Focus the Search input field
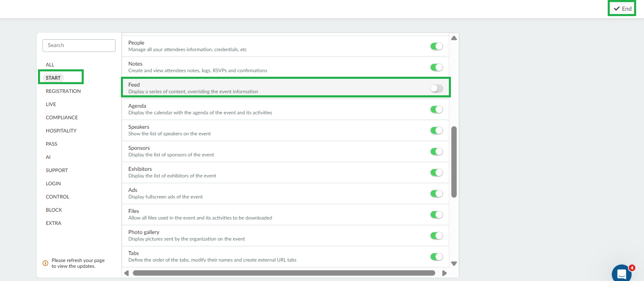The image size is (644, 281). pos(79,45)
